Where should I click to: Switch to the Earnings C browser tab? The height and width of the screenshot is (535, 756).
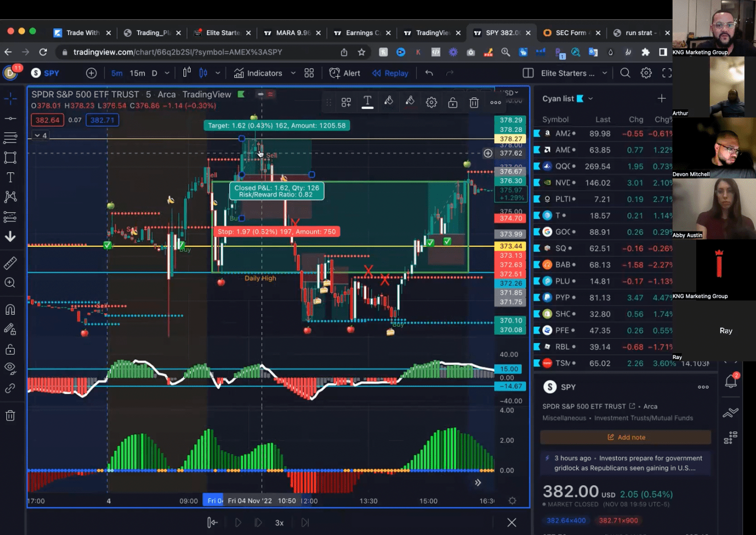[363, 33]
